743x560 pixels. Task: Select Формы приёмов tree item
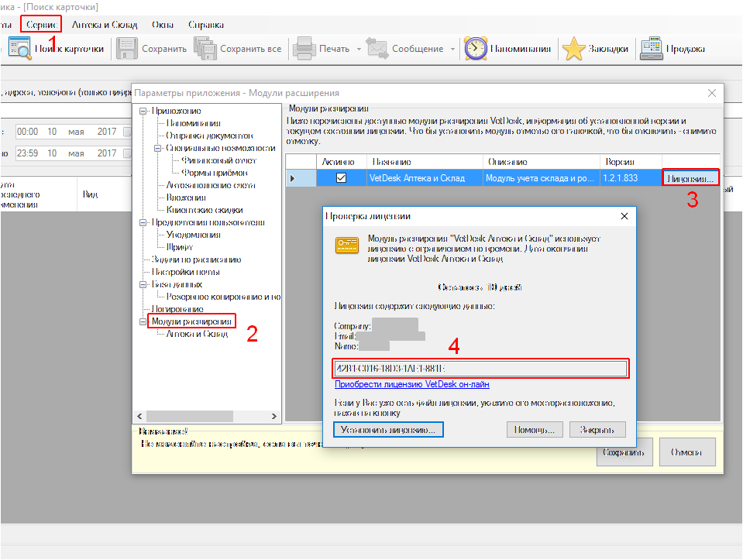pyautogui.click(x=215, y=173)
